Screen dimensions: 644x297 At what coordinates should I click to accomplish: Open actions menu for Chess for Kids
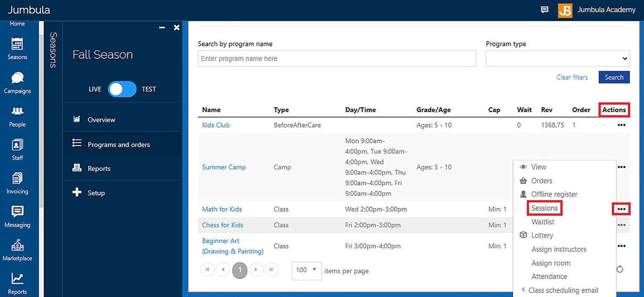click(621, 225)
